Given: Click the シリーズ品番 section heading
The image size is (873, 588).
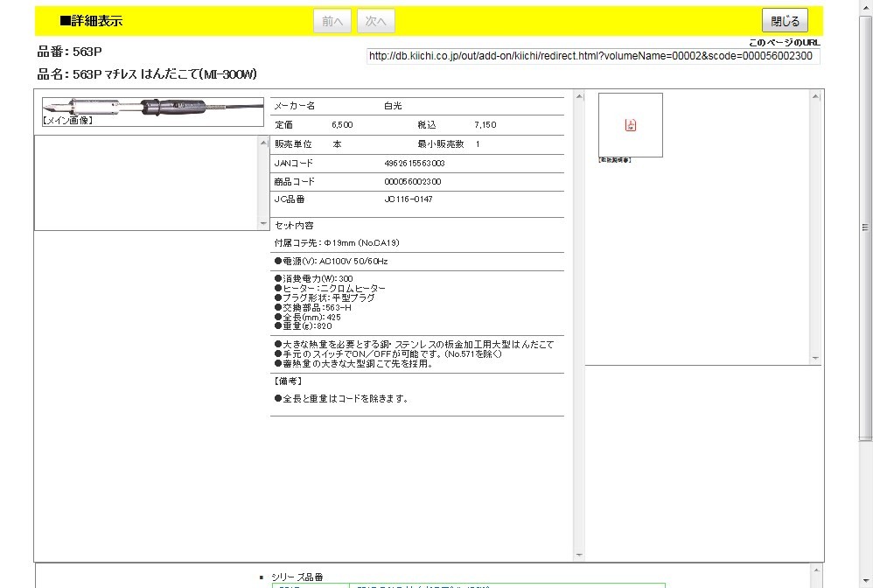Looking at the screenshot, I should tap(297, 577).
